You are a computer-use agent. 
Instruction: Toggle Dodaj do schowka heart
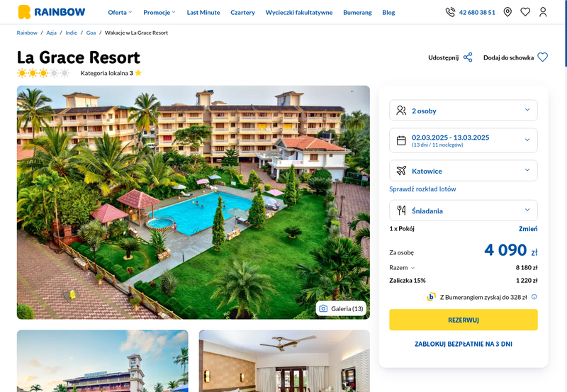(542, 57)
